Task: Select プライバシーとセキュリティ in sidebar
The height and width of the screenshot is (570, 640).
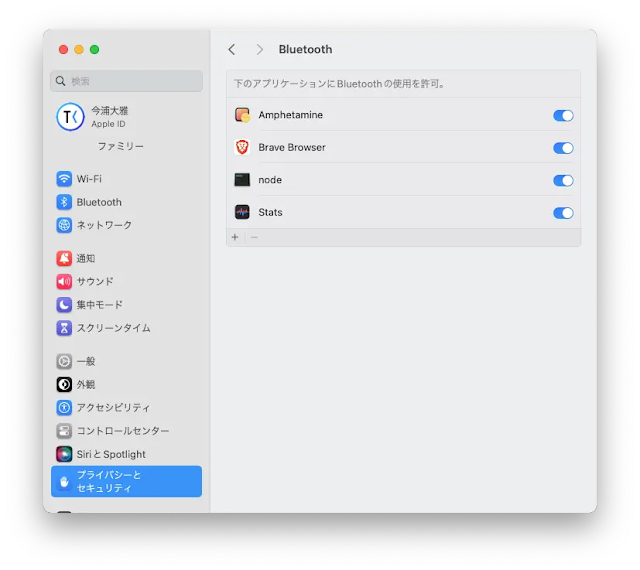Action: coord(127,481)
